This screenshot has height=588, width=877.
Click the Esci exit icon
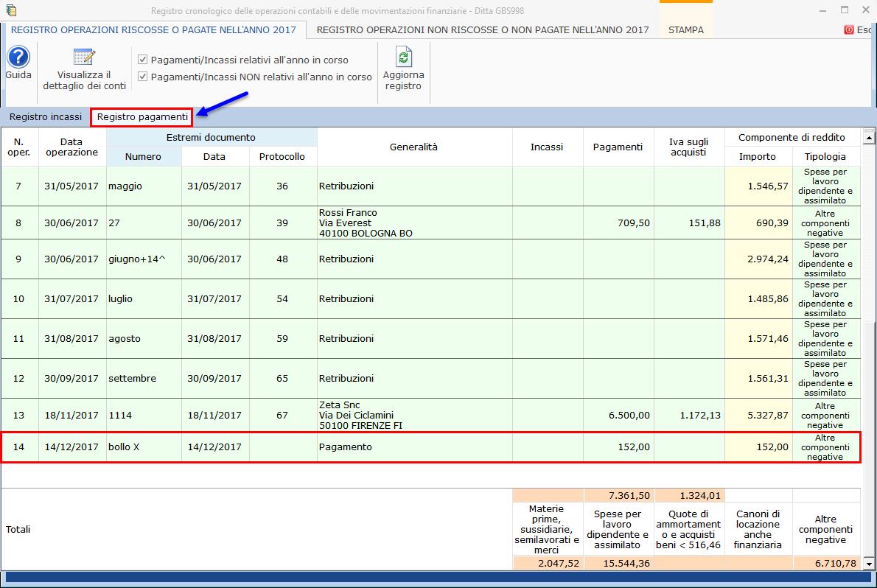tap(848, 29)
